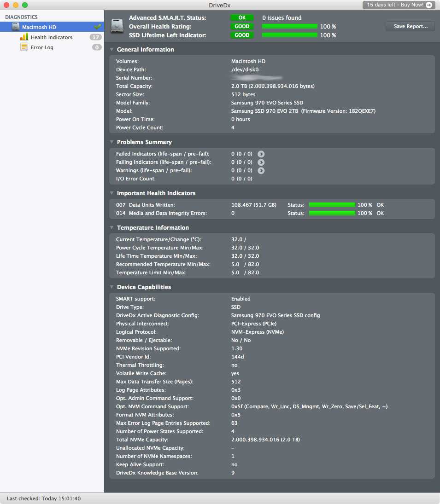The height and width of the screenshot is (504, 440).
Task: Click the 'Thermal Throttling' label
Action: (x=140, y=365)
